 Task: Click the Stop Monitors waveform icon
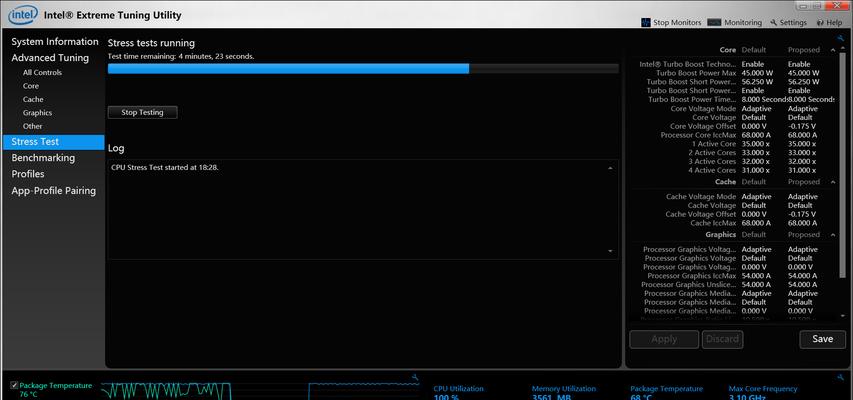click(x=646, y=22)
